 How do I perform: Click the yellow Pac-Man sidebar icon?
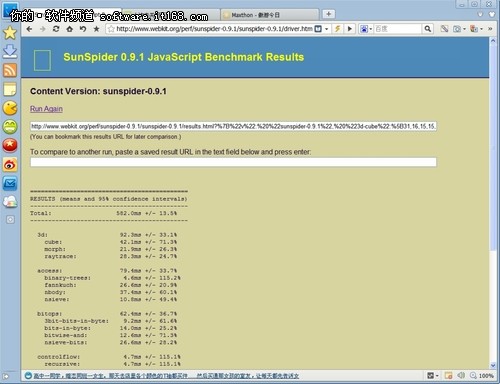[10, 108]
